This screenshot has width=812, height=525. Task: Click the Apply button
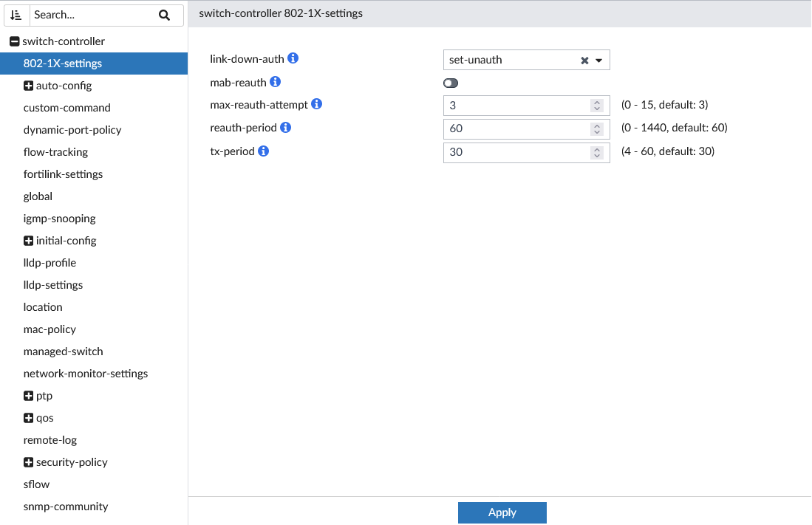[502, 512]
